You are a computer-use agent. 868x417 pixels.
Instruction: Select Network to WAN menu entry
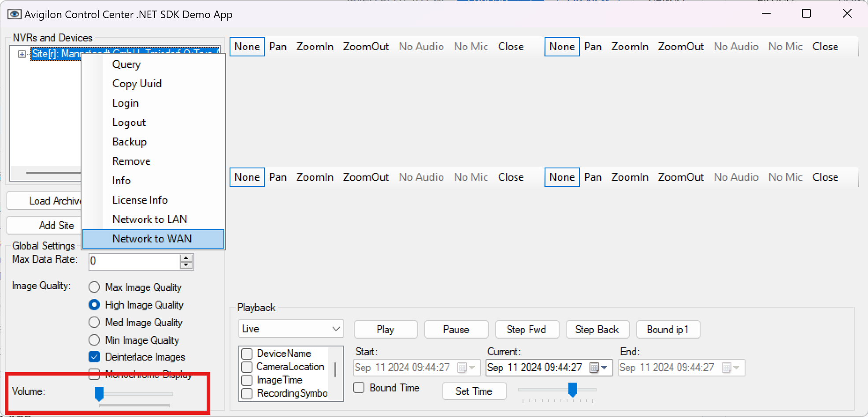pyautogui.click(x=153, y=239)
